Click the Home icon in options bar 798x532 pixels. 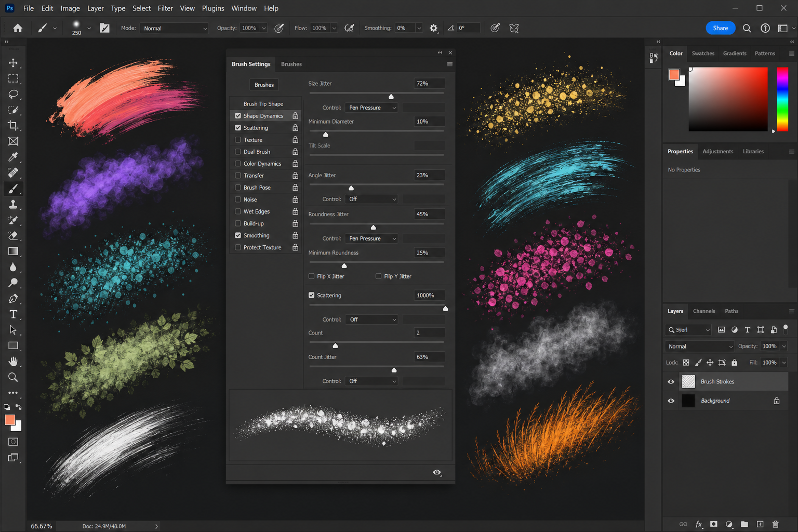[x=18, y=28]
